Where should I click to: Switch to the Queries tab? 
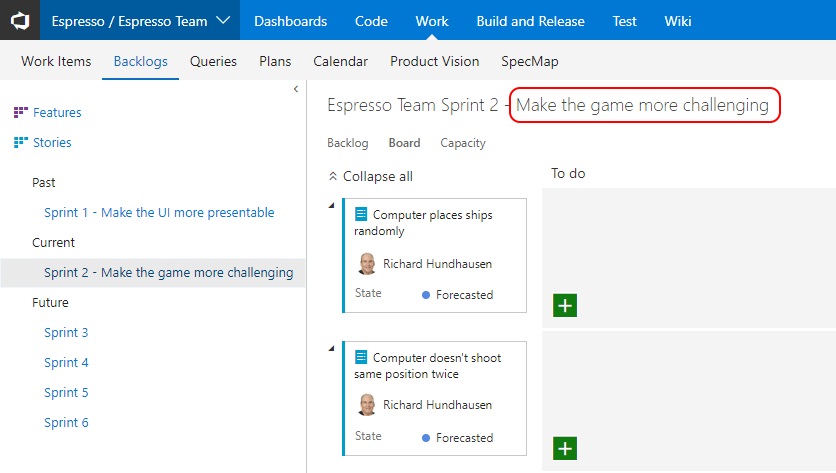click(213, 61)
